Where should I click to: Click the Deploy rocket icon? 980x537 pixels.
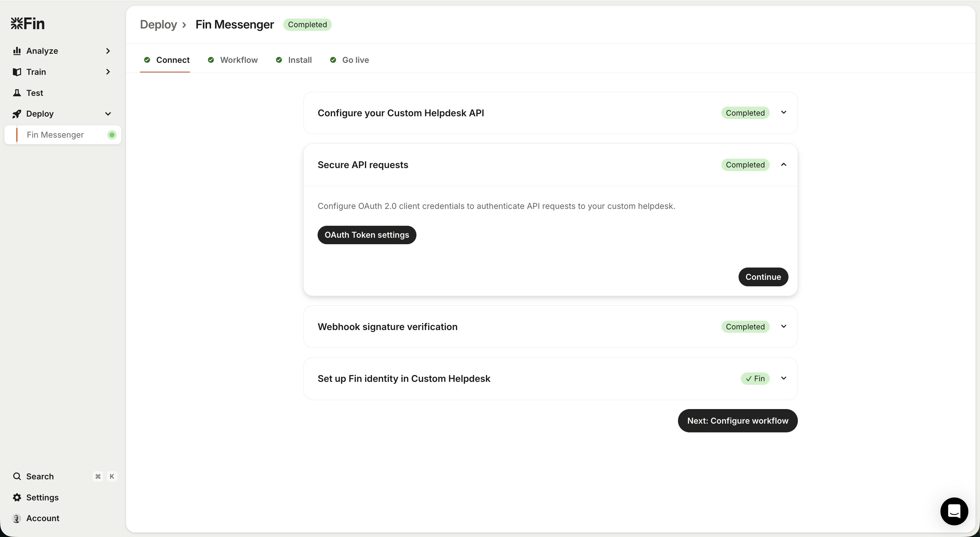pyautogui.click(x=17, y=114)
